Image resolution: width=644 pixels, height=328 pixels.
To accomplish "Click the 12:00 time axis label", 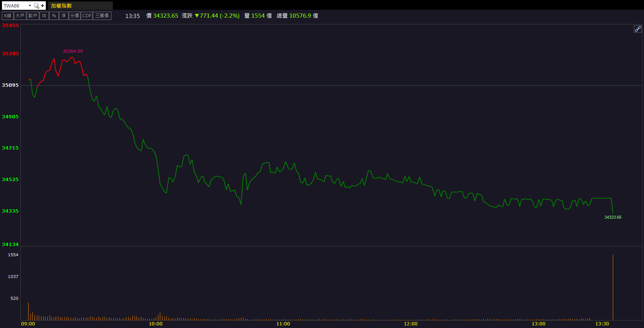I will pos(411,324).
